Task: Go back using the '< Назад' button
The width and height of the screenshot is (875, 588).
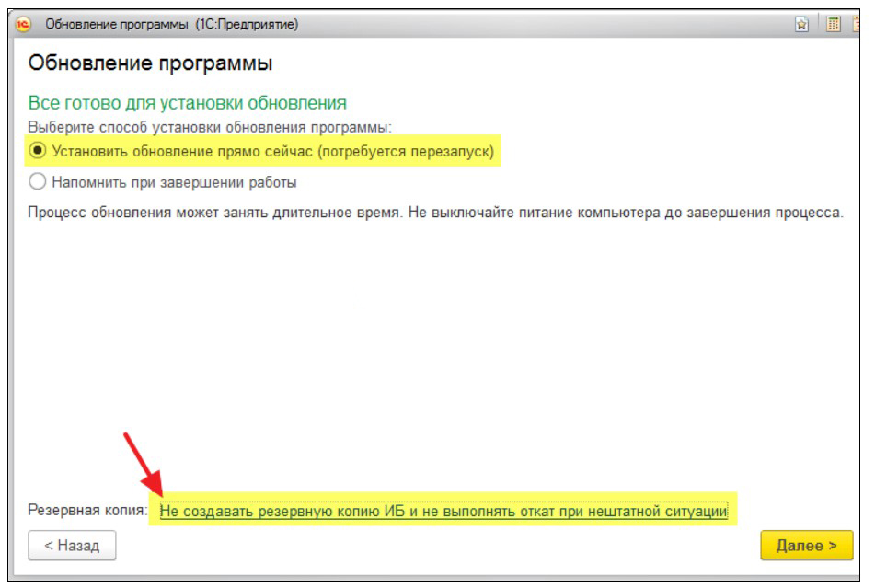Action: 72,545
